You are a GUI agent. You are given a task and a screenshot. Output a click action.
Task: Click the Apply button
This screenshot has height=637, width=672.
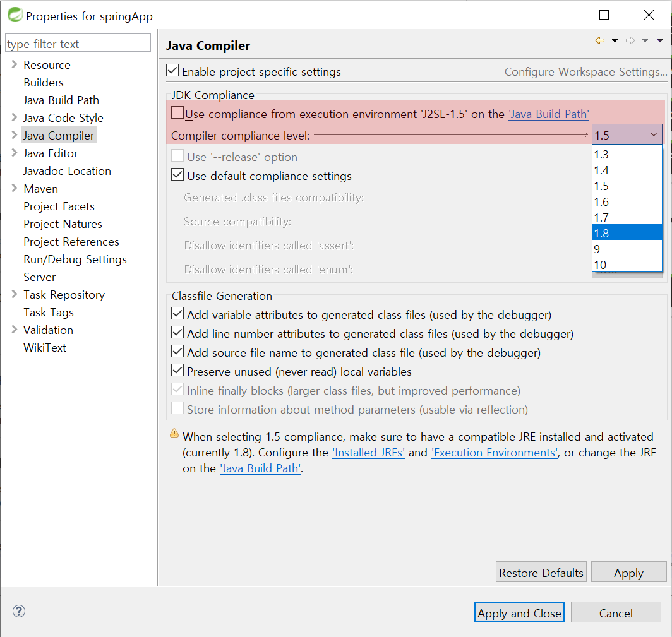click(x=628, y=573)
